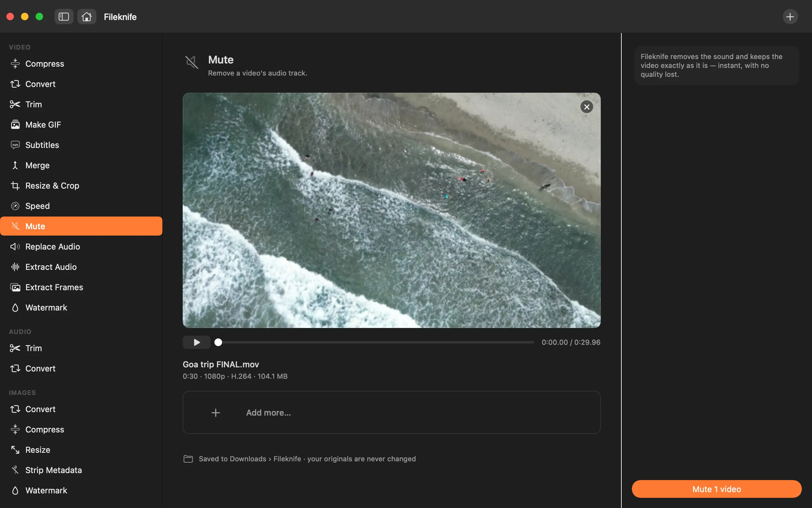The height and width of the screenshot is (508, 812).
Task: Go to the Home screen icon
Action: coord(87,17)
